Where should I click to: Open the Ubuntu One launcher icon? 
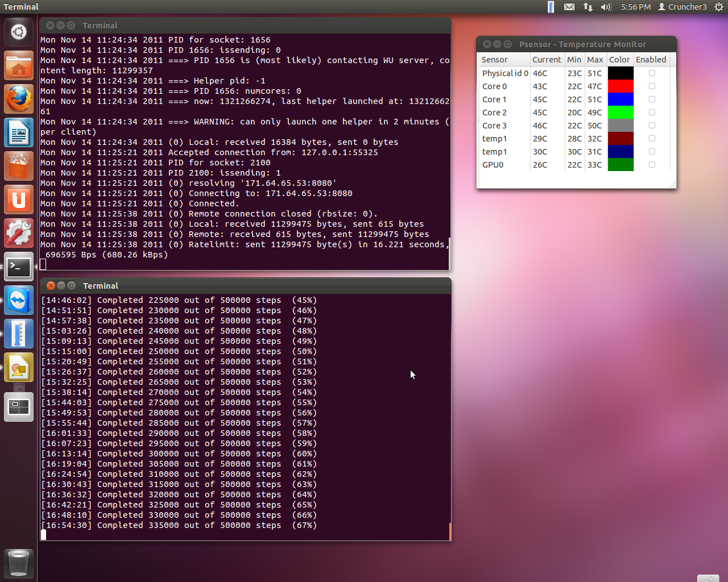pos(19,199)
